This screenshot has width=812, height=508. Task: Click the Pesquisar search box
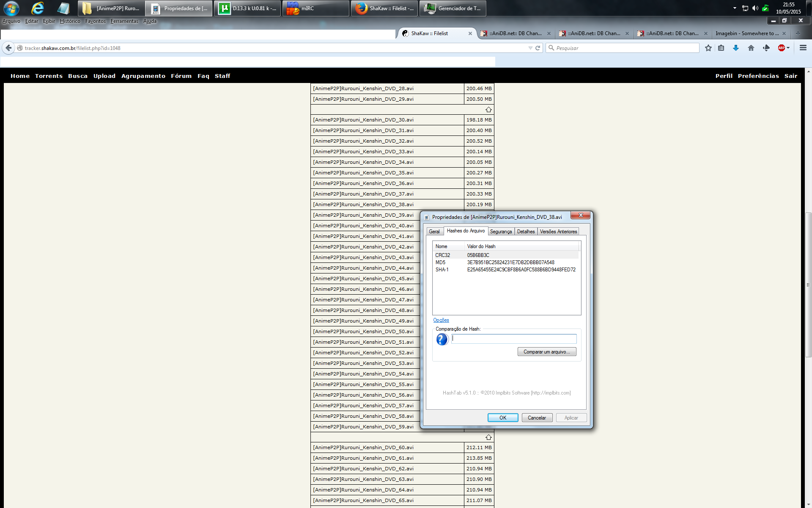[x=622, y=48]
